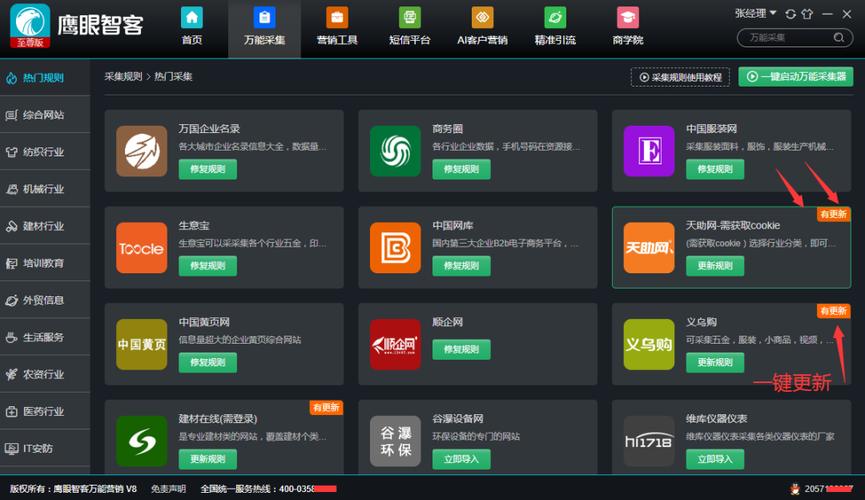Open 免责声明 link in footer
Screen dimensions: 865x500
(x=168, y=488)
